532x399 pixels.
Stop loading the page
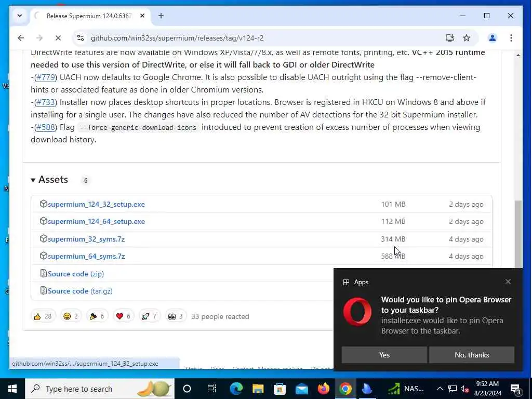(x=58, y=38)
